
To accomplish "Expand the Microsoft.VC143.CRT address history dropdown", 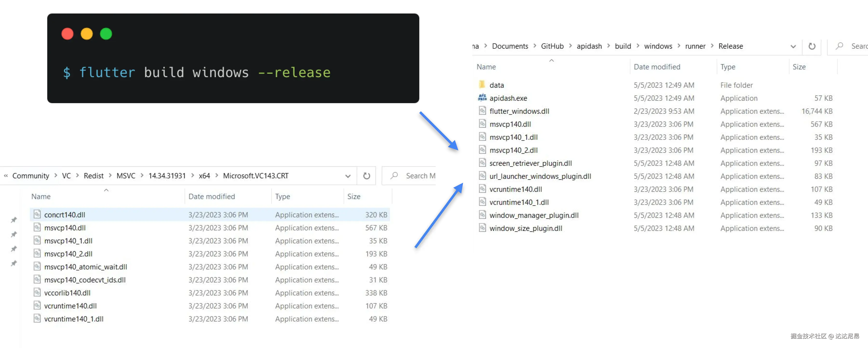I will pos(348,176).
